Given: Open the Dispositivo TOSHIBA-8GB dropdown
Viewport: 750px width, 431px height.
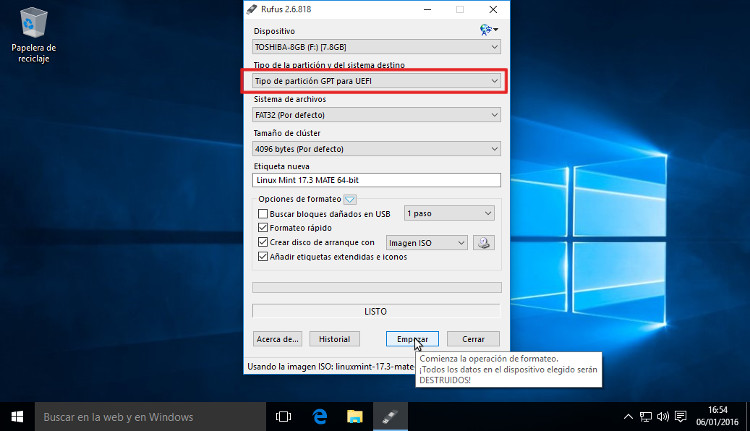Looking at the screenshot, I should pos(376,47).
